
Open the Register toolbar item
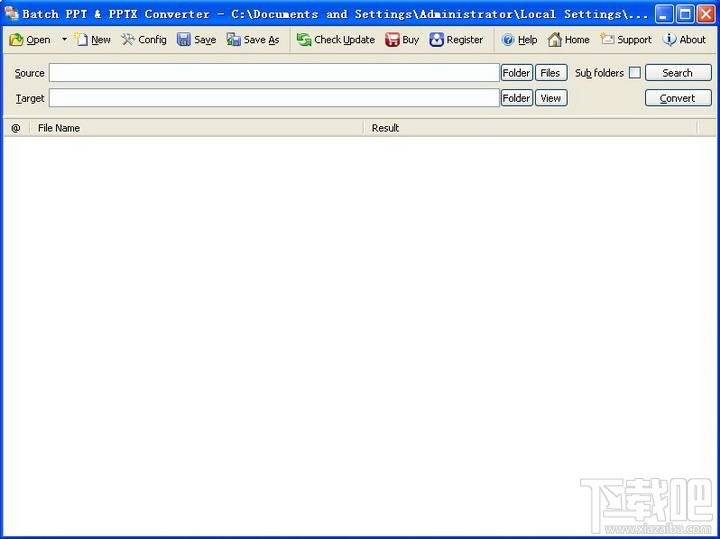(456, 40)
